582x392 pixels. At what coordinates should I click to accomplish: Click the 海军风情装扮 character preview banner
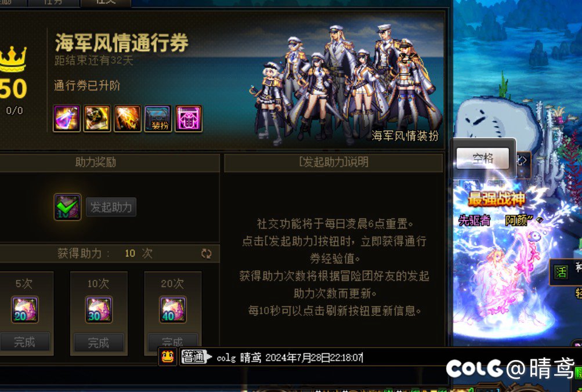pyautogui.click(x=345, y=84)
